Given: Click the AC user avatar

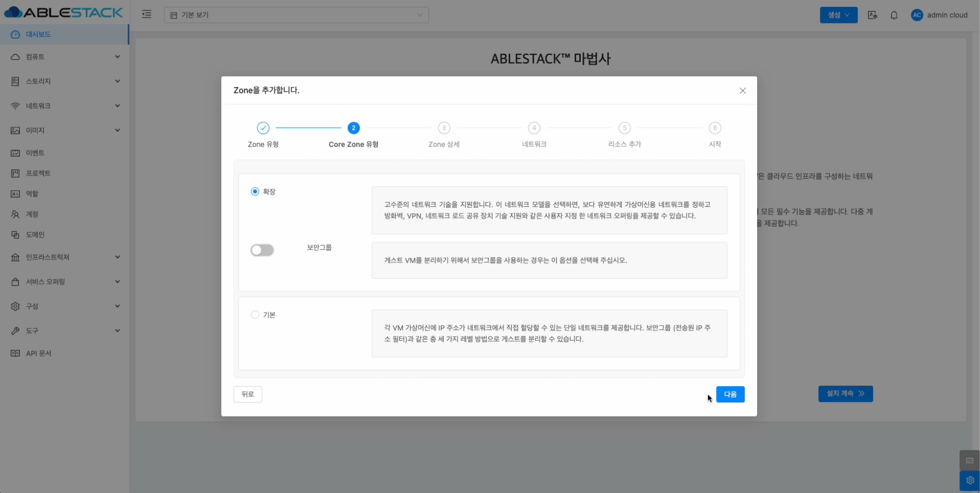Looking at the screenshot, I should 917,15.
